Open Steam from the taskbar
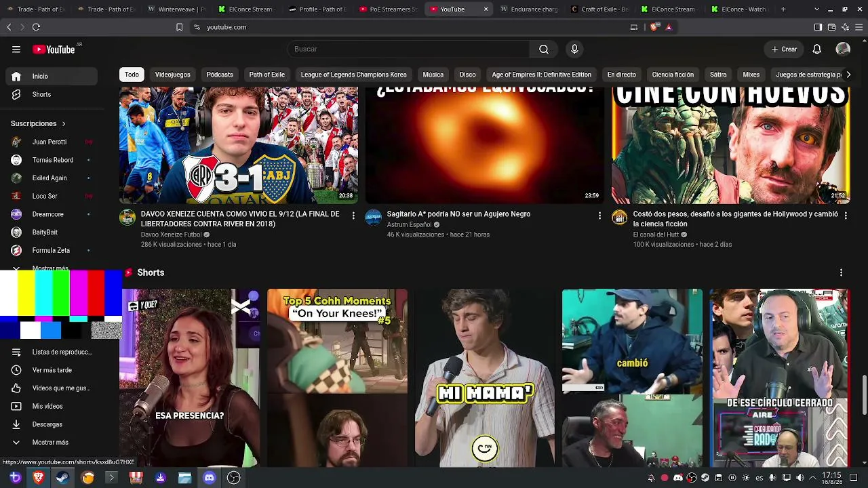This screenshot has width=868, height=488. pyautogui.click(x=62, y=478)
